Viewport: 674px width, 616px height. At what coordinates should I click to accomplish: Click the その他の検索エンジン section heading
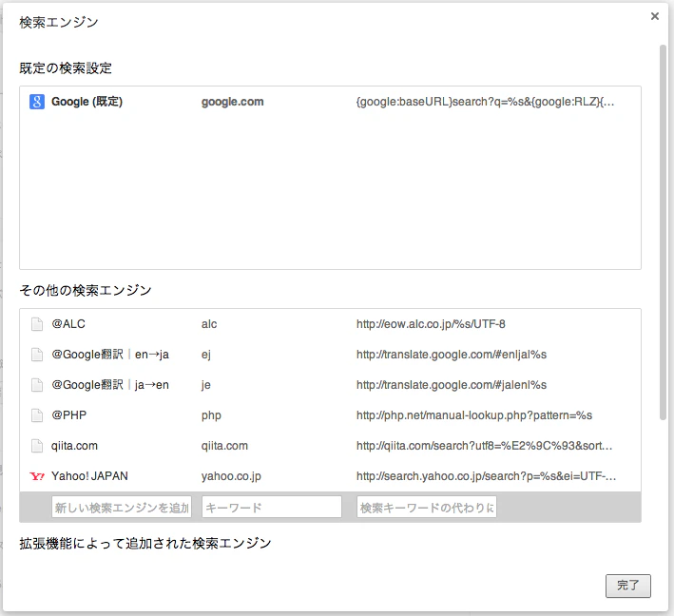86,291
